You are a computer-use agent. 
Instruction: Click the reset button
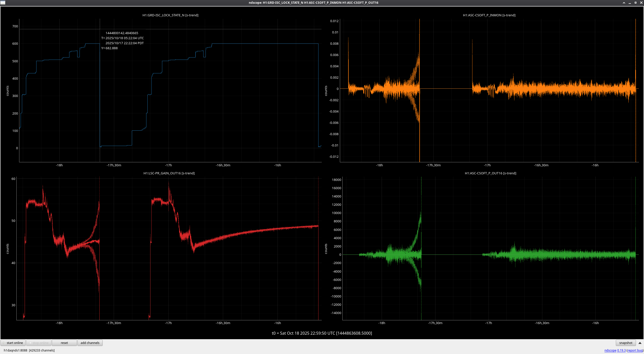pyautogui.click(x=64, y=343)
